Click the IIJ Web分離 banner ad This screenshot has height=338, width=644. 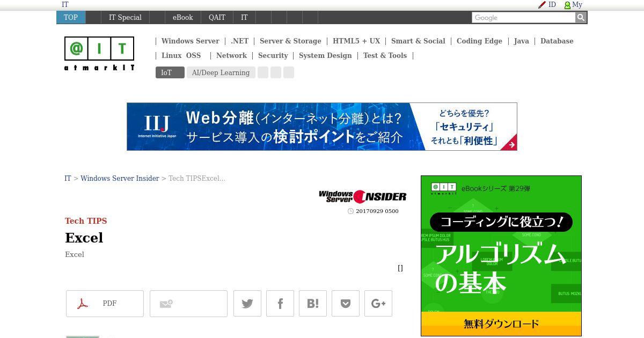(x=322, y=127)
